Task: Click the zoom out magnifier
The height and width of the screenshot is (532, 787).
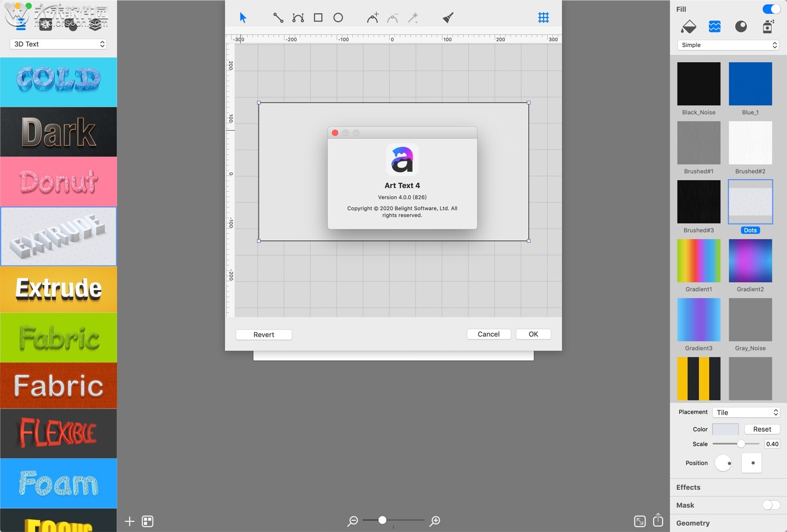Action: point(352,521)
